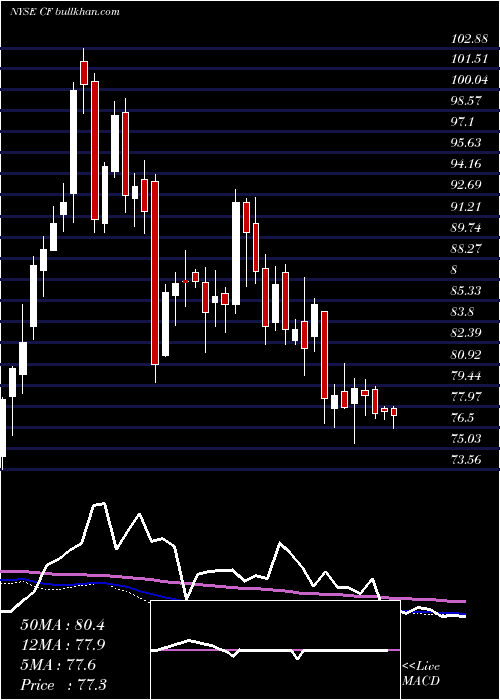The width and height of the screenshot is (500, 700).
Task: Click the 98.57 price axis label
Action: (466, 101)
